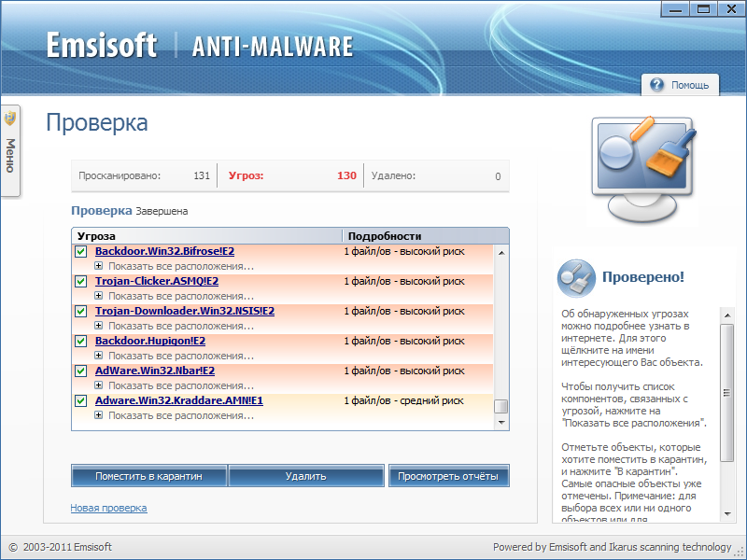Open AdWare.Win32.Nbar!E2 threat link
Viewport: 747px width, 560px height.
click(155, 371)
